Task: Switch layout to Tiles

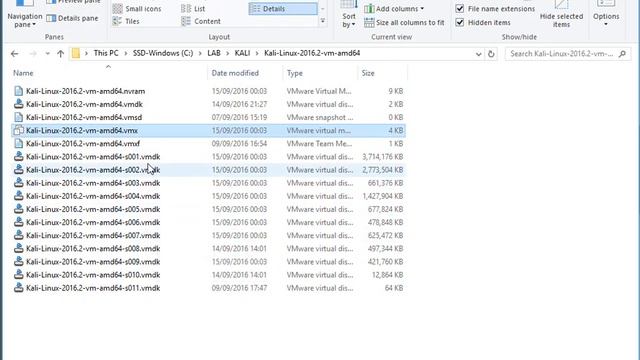Action: pos(126,21)
